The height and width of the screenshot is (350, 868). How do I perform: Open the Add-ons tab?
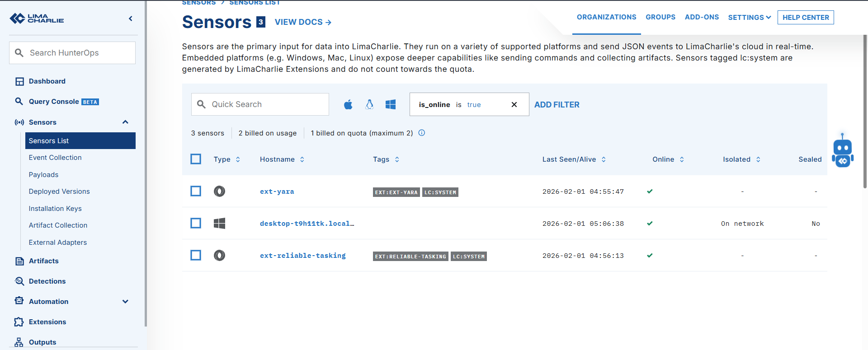point(702,17)
